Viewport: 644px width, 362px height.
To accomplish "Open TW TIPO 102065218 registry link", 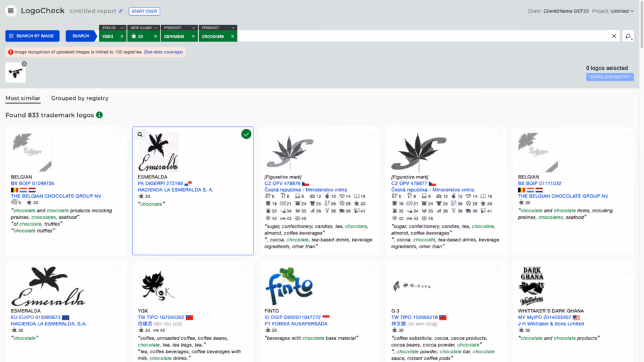I will (x=414, y=317).
